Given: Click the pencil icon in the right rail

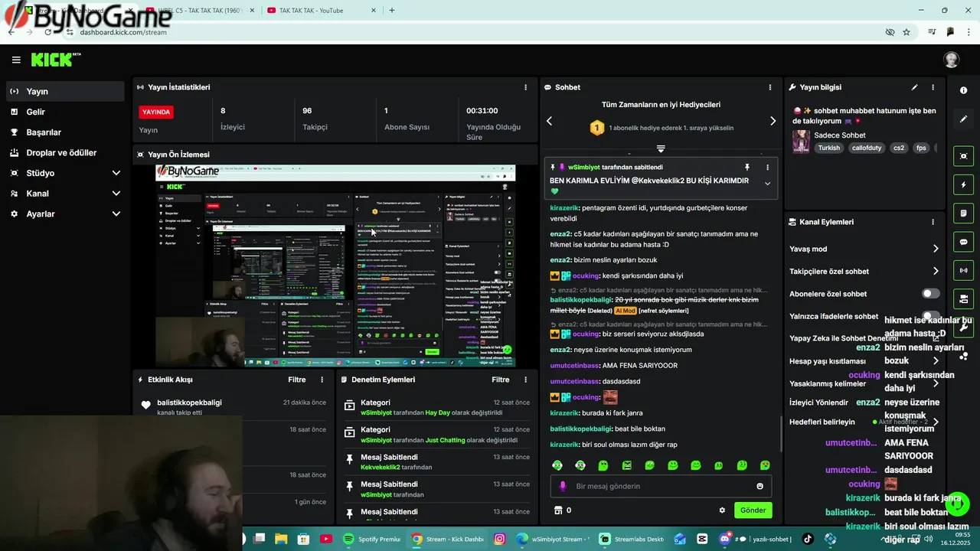Looking at the screenshot, I should (963, 119).
